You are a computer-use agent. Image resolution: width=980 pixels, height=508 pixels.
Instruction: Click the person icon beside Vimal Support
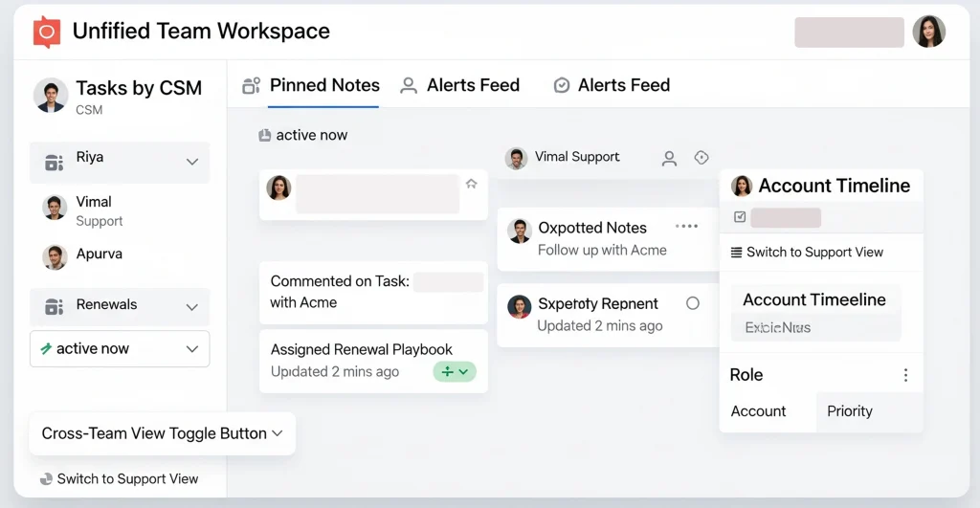click(670, 159)
